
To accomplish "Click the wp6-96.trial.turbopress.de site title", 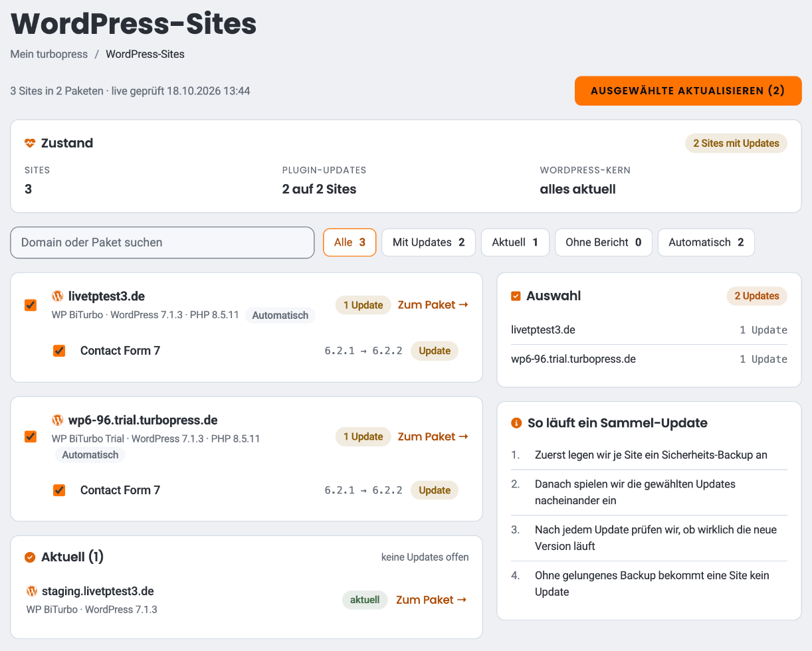I will (x=143, y=420).
